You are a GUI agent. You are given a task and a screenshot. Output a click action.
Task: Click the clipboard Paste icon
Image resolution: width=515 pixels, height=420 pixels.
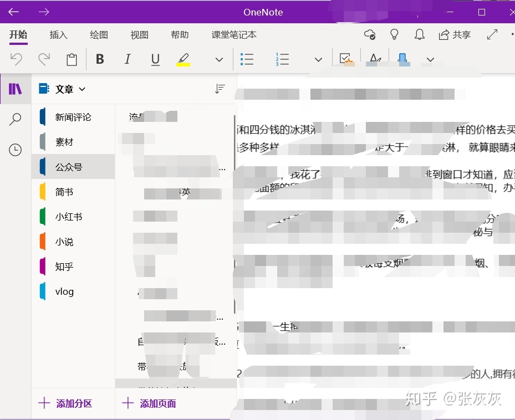click(x=72, y=59)
